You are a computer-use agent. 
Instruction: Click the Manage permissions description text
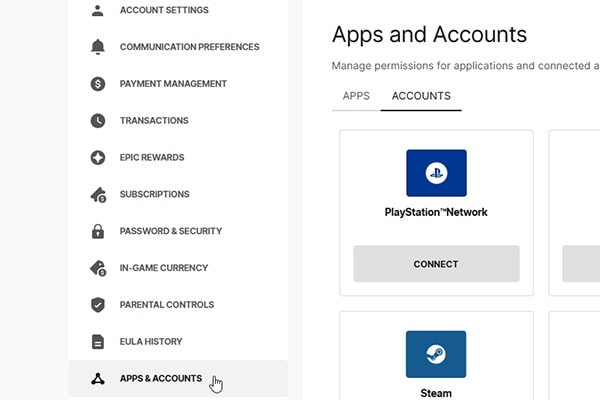coord(466,66)
